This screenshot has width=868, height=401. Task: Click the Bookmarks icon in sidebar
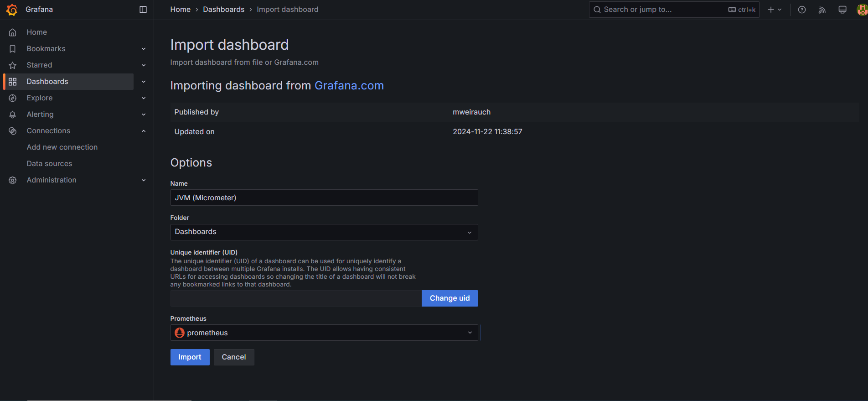13,49
